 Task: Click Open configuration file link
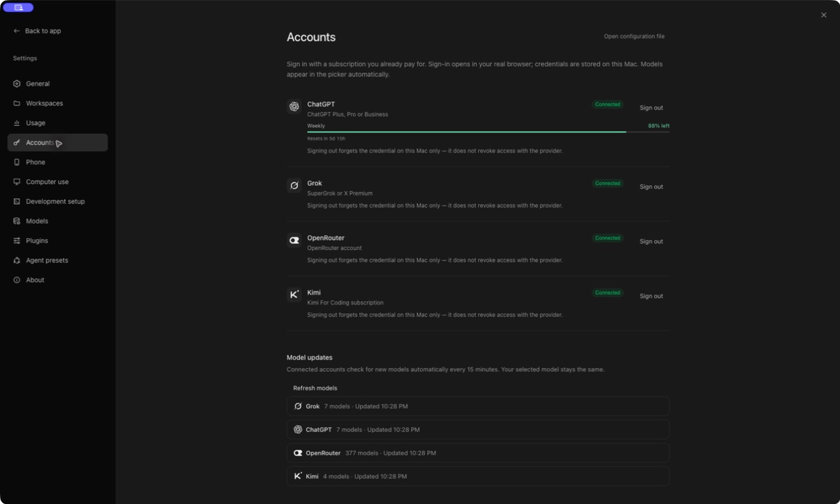[634, 37]
